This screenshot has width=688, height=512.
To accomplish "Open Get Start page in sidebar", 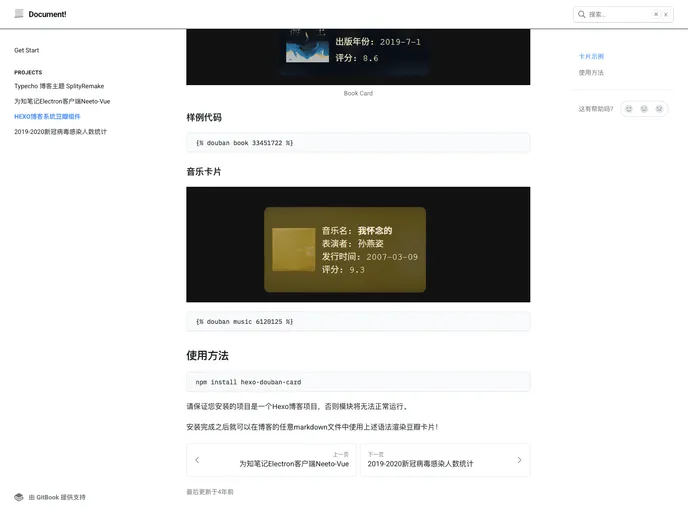I will point(26,50).
